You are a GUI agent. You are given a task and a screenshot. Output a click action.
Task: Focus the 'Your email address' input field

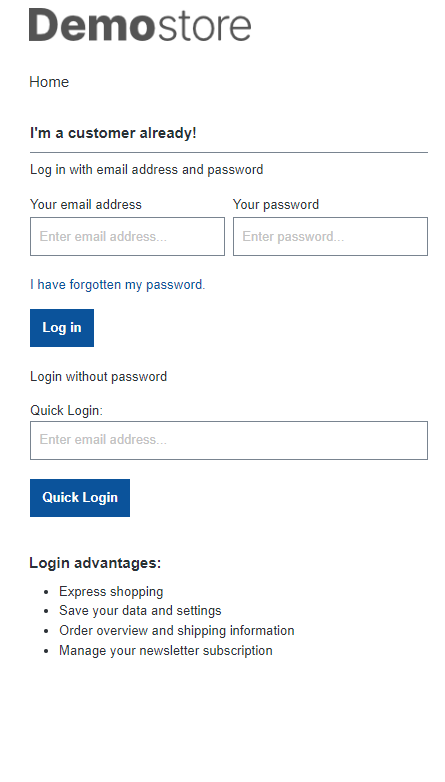(127, 236)
